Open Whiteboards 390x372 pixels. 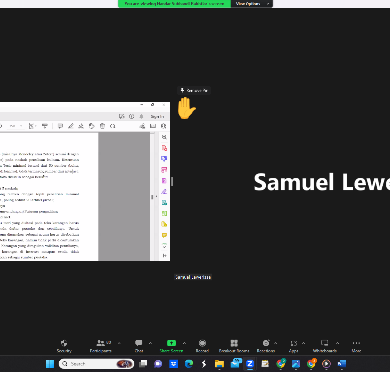click(324, 346)
